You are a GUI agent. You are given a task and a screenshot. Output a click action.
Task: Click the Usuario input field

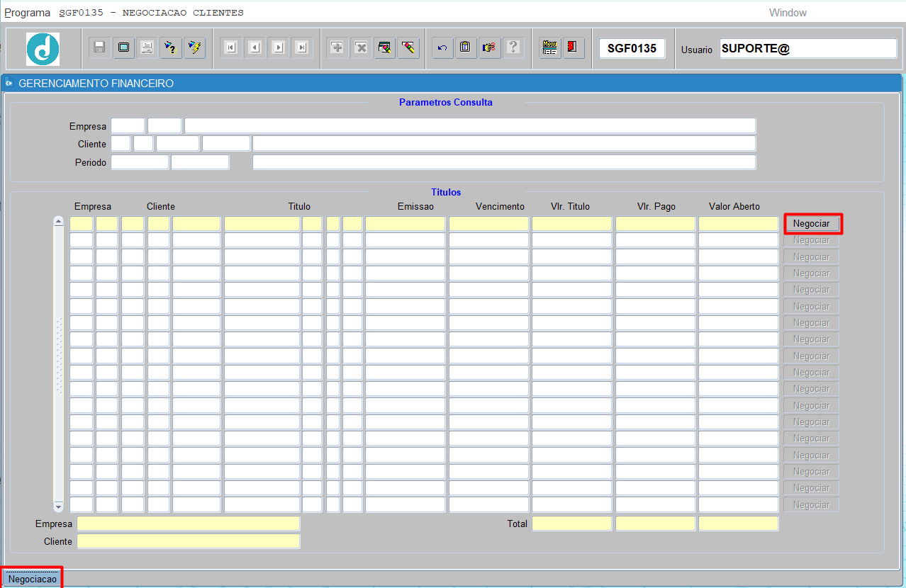[807, 48]
